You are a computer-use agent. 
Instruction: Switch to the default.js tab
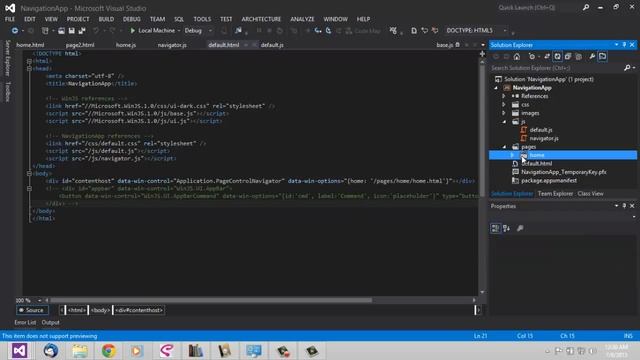click(272, 45)
